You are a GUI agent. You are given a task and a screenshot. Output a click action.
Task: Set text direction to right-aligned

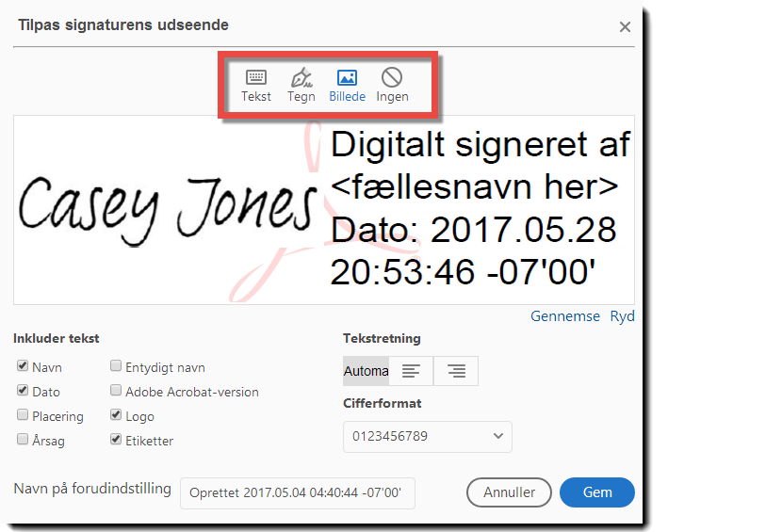[456, 371]
